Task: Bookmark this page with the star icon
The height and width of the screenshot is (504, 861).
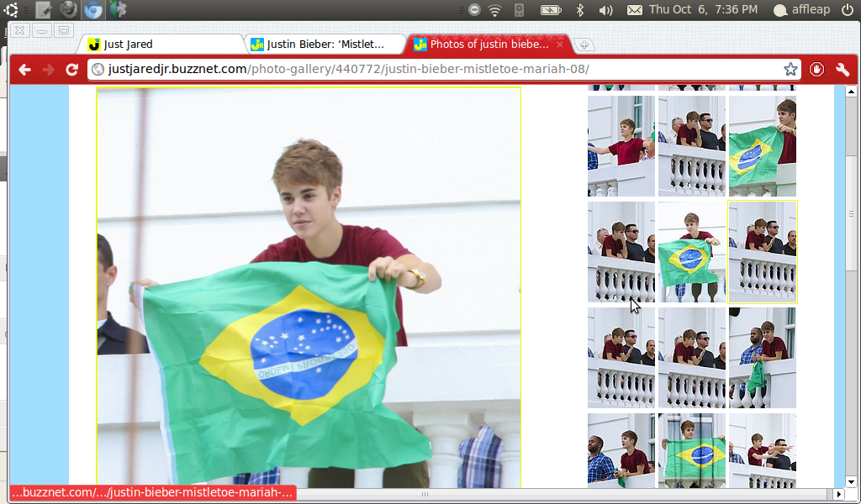Action: pyautogui.click(x=790, y=69)
